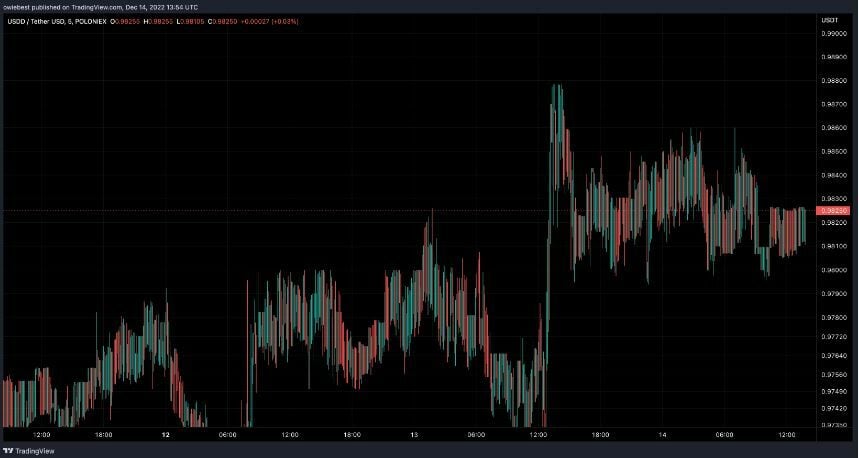Click the +0.00027 change value
Viewport: 859px width, 458px height.
pyautogui.click(x=254, y=21)
